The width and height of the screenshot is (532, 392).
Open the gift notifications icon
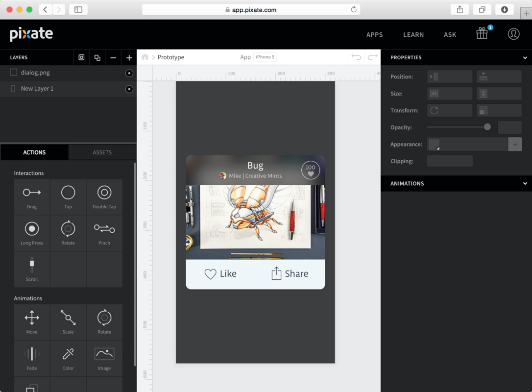point(482,34)
